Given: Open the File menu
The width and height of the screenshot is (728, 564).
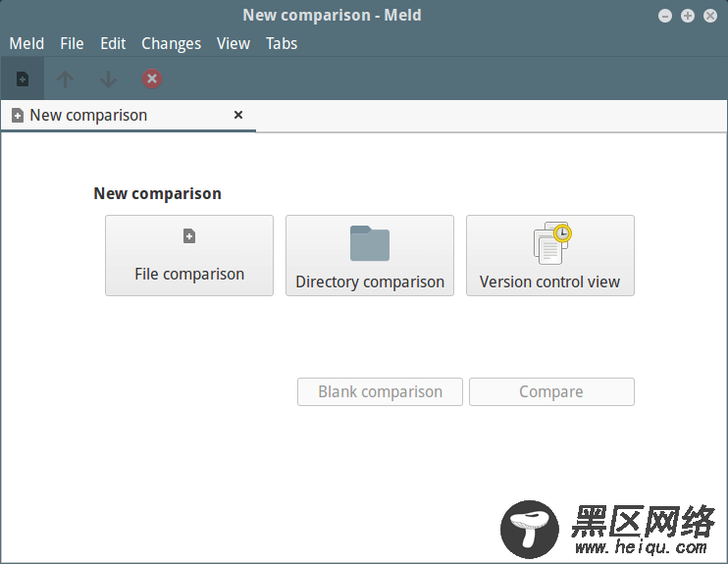Looking at the screenshot, I should (x=72, y=43).
